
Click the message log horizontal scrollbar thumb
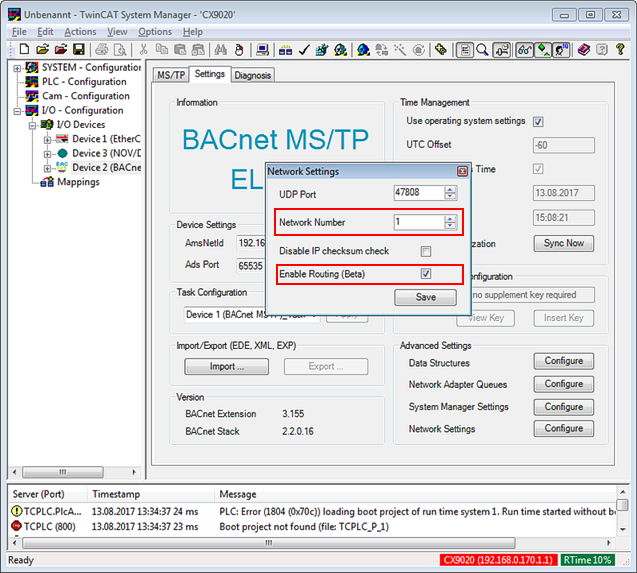point(269,543)
